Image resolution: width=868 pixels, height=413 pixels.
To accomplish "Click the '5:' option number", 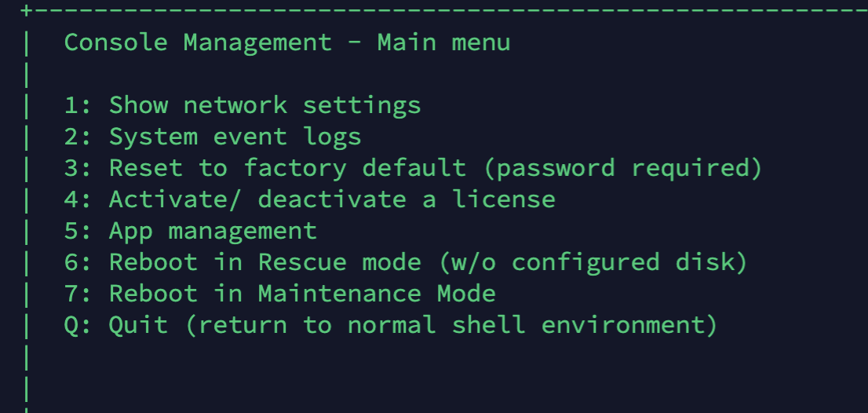I will point(78,231).
